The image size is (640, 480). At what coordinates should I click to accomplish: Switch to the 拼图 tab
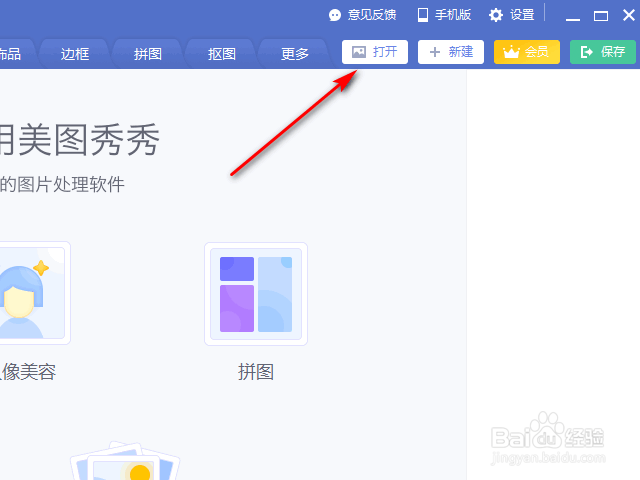click(148, 54)
